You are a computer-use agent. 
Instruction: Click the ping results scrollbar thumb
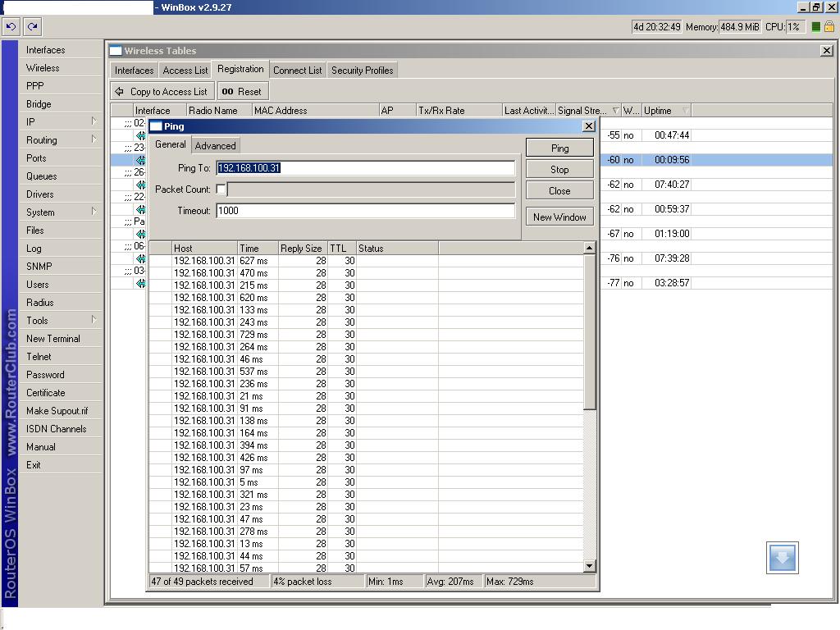click(x=589, y=332)
